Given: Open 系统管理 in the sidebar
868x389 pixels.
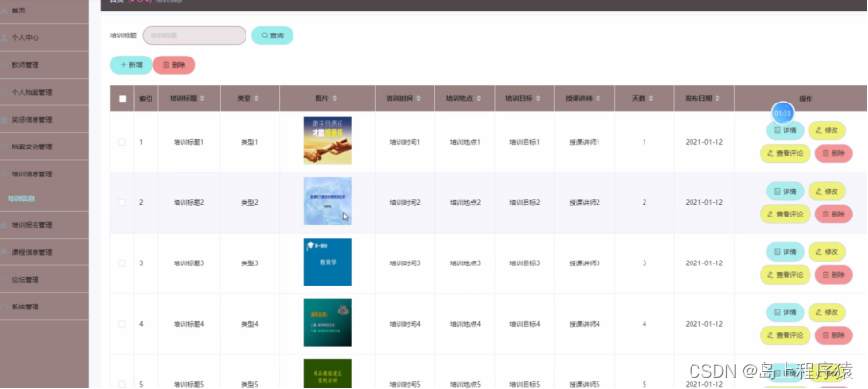Looking at the screenshot, I should point(44,307).
